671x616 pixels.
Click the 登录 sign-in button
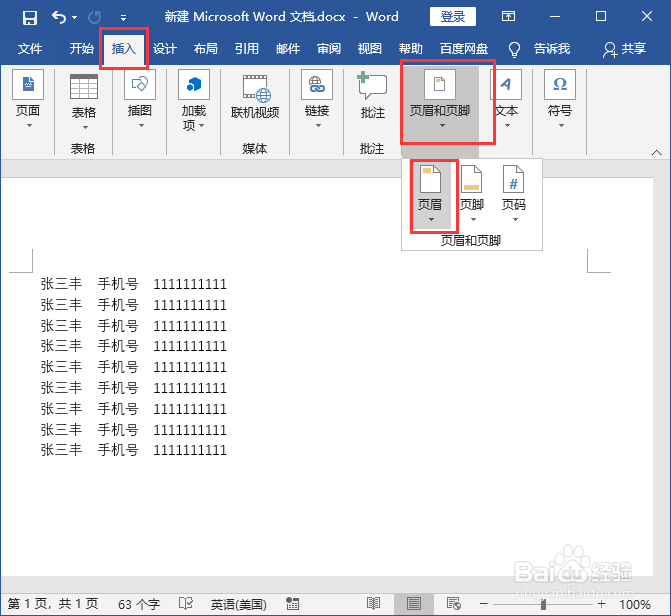pyautogui.click(x=452, y=17)
